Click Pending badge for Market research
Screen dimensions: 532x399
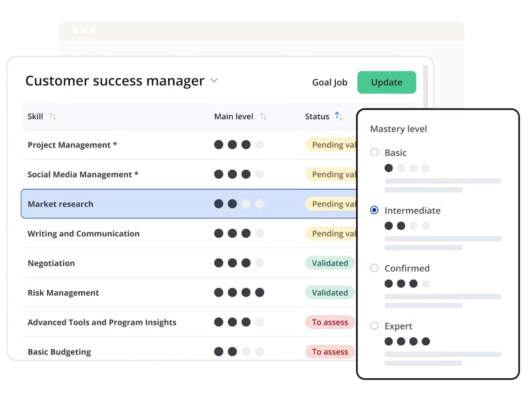331,204
